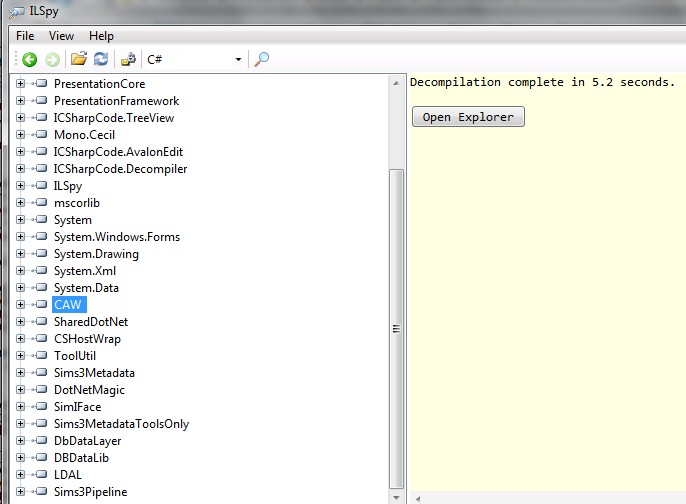This screenshot has height=504, width=686.
Task: Reload assemblies with the refresh icon
Action: click(x=101, y=59)
